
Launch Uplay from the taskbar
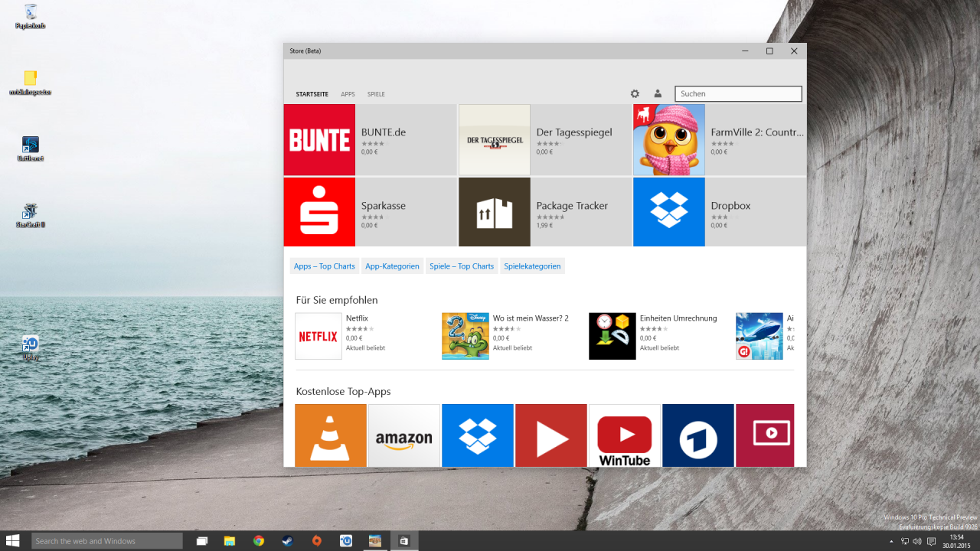pos(346,541)
